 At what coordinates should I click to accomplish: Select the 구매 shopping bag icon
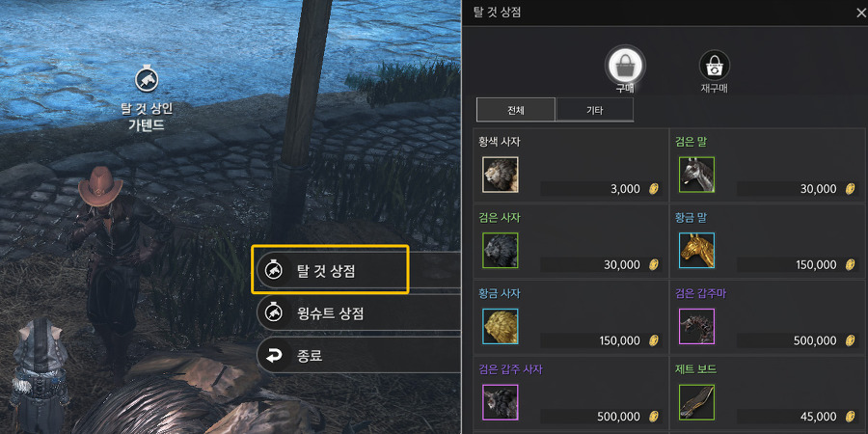point(625,66)
